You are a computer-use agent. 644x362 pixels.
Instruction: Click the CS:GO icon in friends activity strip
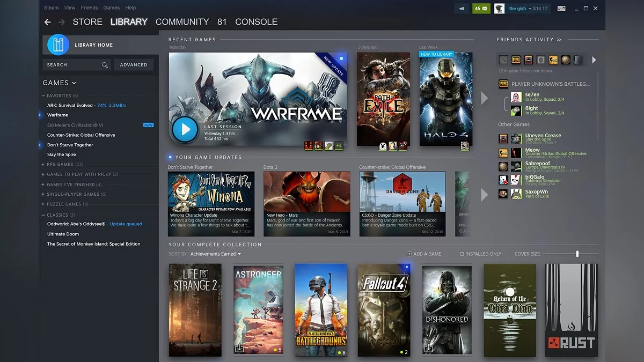point(553,60)
